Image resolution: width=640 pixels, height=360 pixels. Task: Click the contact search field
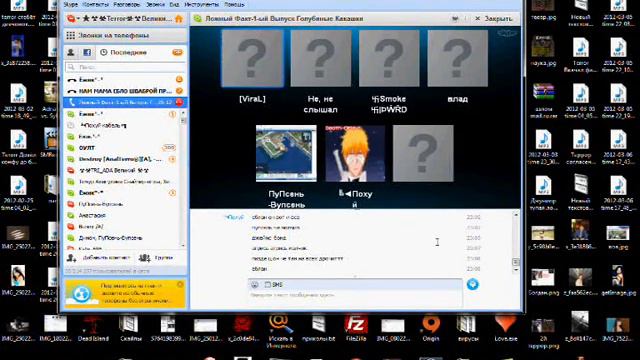[125, 67]
